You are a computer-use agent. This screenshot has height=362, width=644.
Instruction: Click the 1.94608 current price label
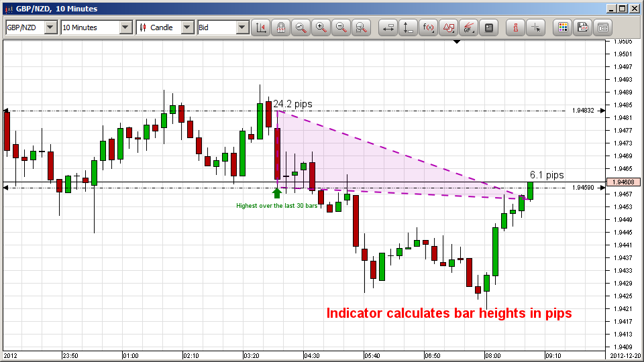[623, 182]
